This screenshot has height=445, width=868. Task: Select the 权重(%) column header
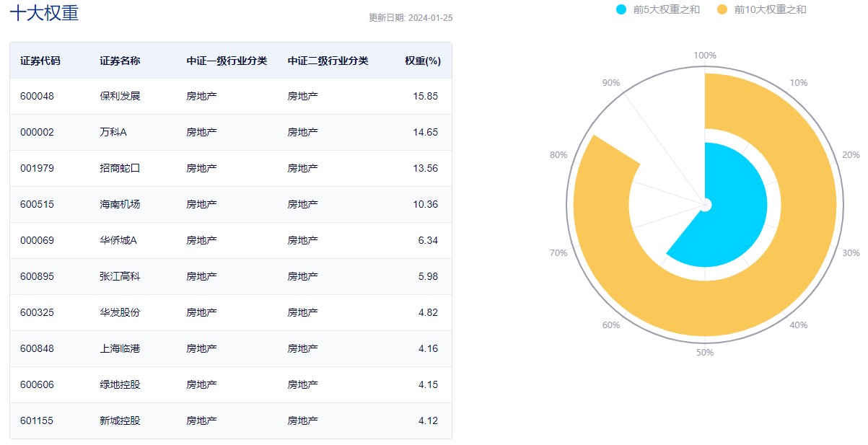tap(422, 61)
